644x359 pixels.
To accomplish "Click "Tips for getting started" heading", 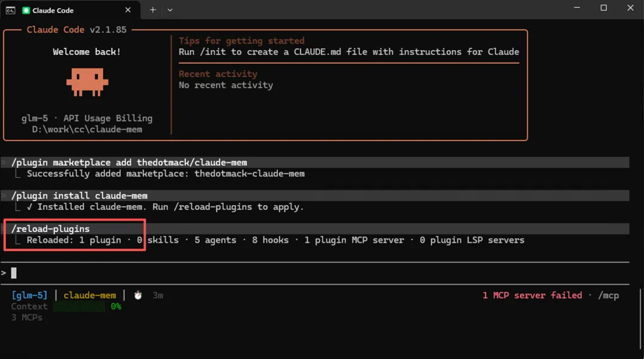I will point(241,41).
